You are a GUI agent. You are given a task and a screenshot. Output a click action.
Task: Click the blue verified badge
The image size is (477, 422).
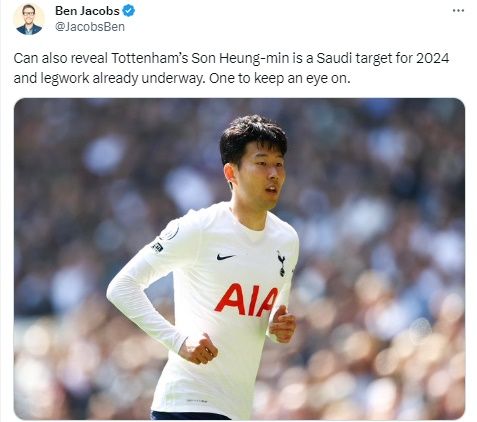[x=129, y=11]
